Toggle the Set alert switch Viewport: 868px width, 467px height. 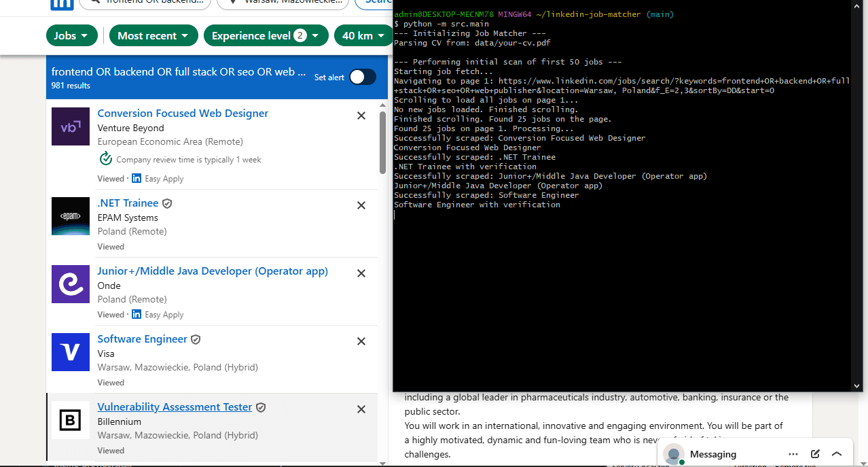[x=363, y=77]
